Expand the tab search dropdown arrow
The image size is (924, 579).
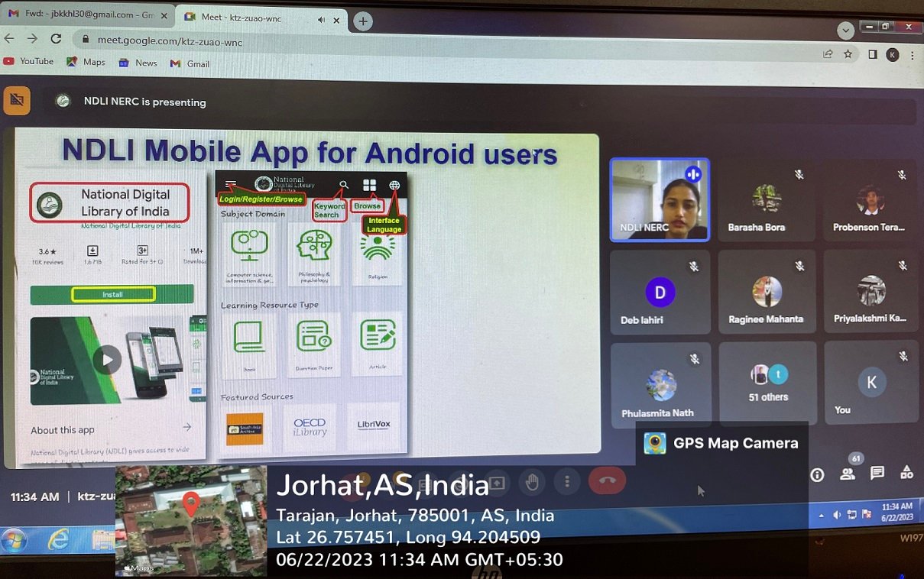pyautogui.click(x=845, y=31)
